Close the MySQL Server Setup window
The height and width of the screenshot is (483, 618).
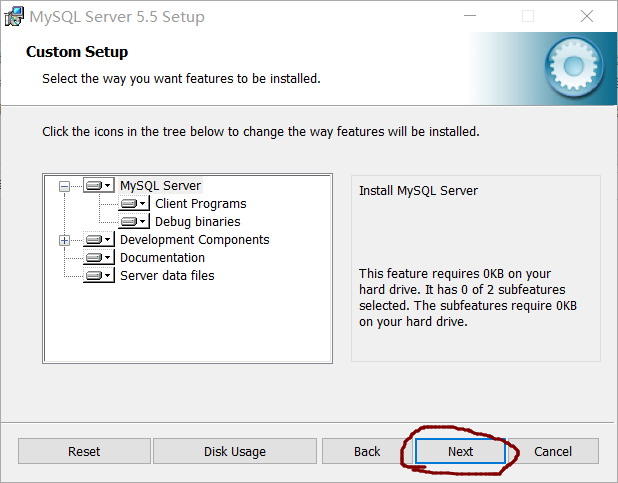click(x=587, y=17)
